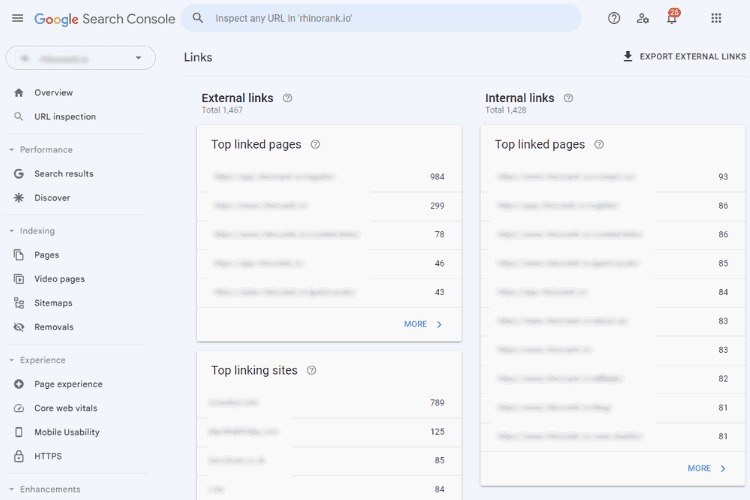Click the Search results Google G icon
Image resolution: width=750 pixels, height=500 pixels.
19,174
